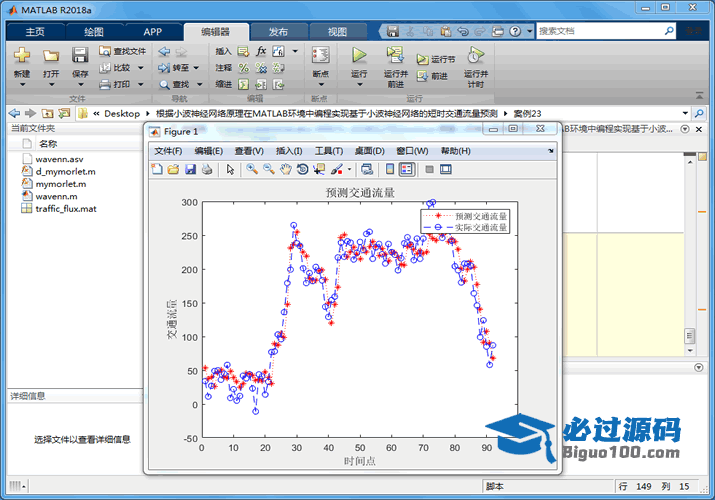Click 运行节 (Run Section) button
Screen dimensions: 715x500
[x=435, y=59]
